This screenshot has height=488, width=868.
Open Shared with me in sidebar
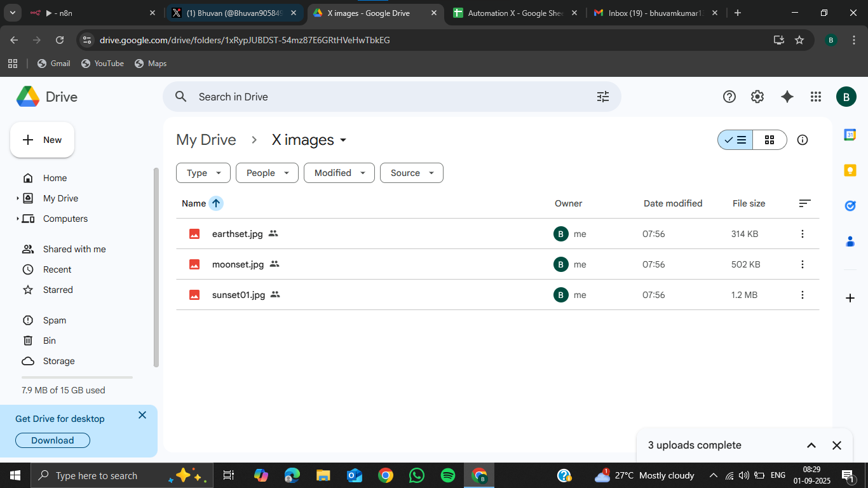pyautogui.click(x=74, y=249)
